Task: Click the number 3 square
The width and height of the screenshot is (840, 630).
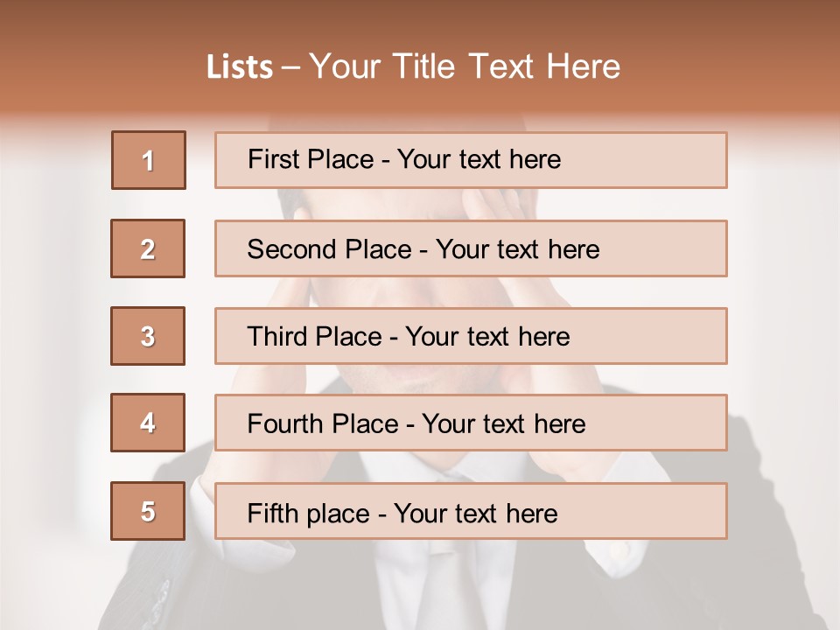Action: (x=148, y=336)
